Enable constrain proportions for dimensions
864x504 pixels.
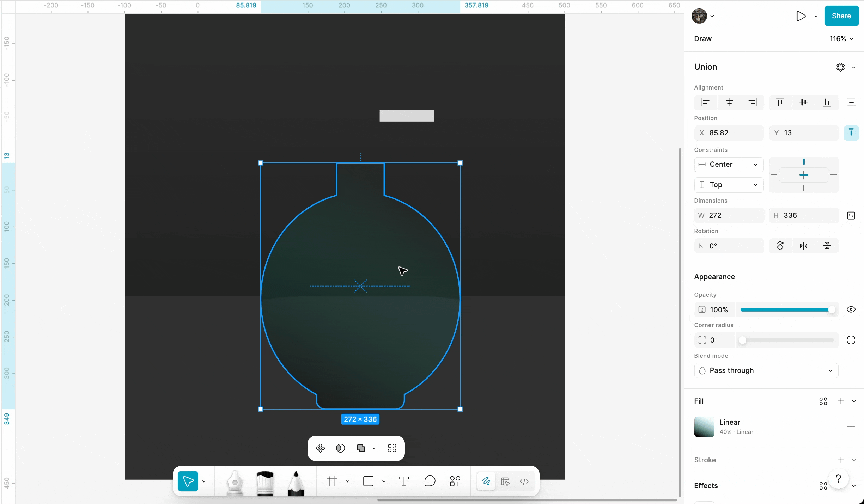851,215
